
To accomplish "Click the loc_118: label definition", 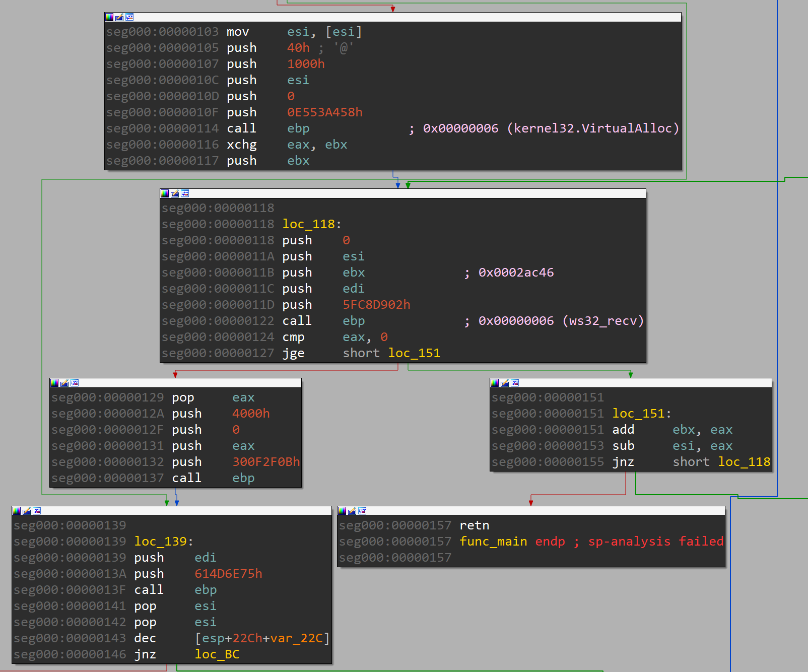I will [312, 224].
